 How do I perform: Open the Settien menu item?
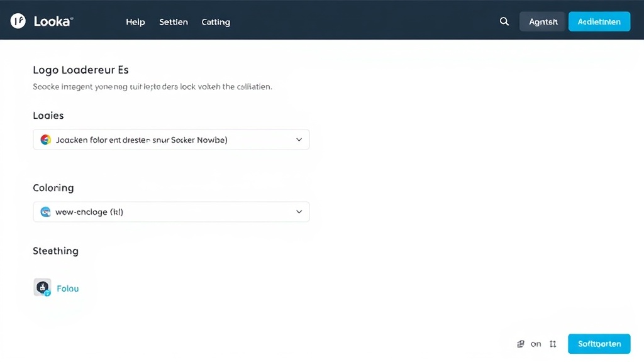pos(174,22)
